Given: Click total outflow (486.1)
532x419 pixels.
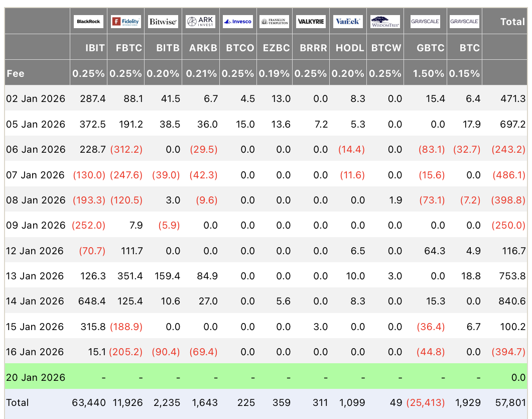Looking at the screenshot, I should [x=509, y=175].
